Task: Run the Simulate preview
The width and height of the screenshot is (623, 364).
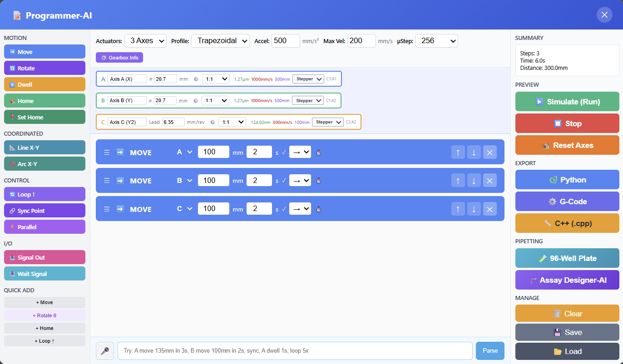Action: point(567,101)
